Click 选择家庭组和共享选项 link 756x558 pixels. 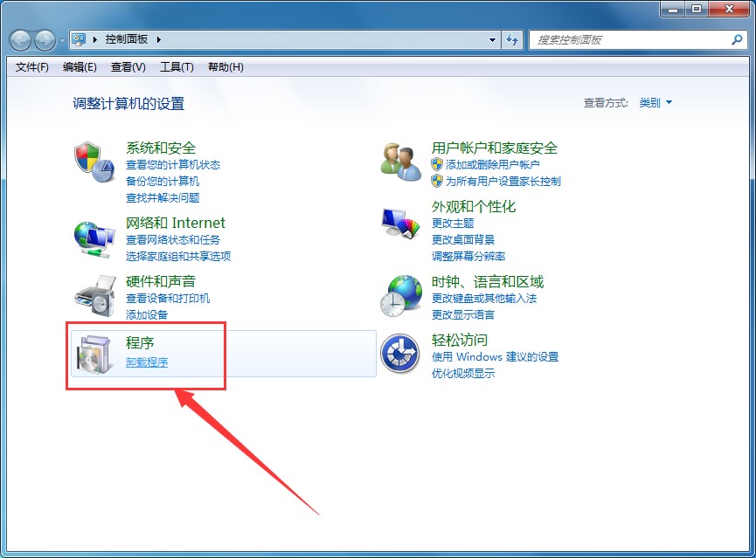click(178, 256)
